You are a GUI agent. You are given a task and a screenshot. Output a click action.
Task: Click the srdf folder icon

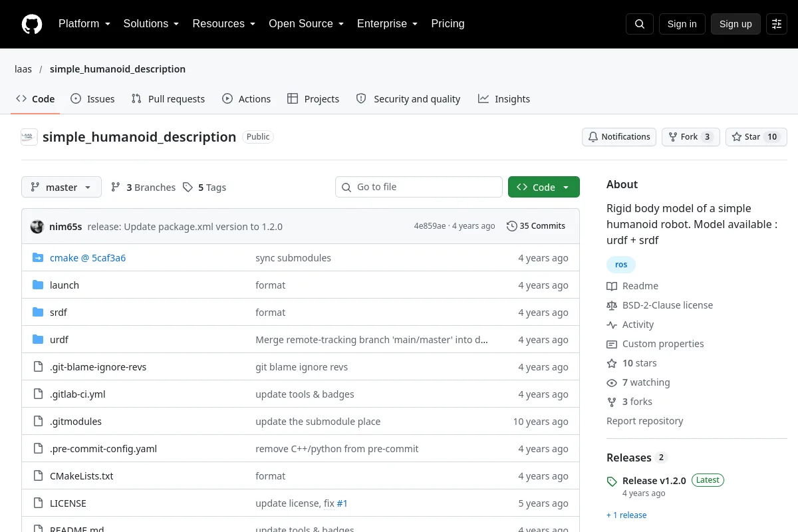click(x=38, y=313)
